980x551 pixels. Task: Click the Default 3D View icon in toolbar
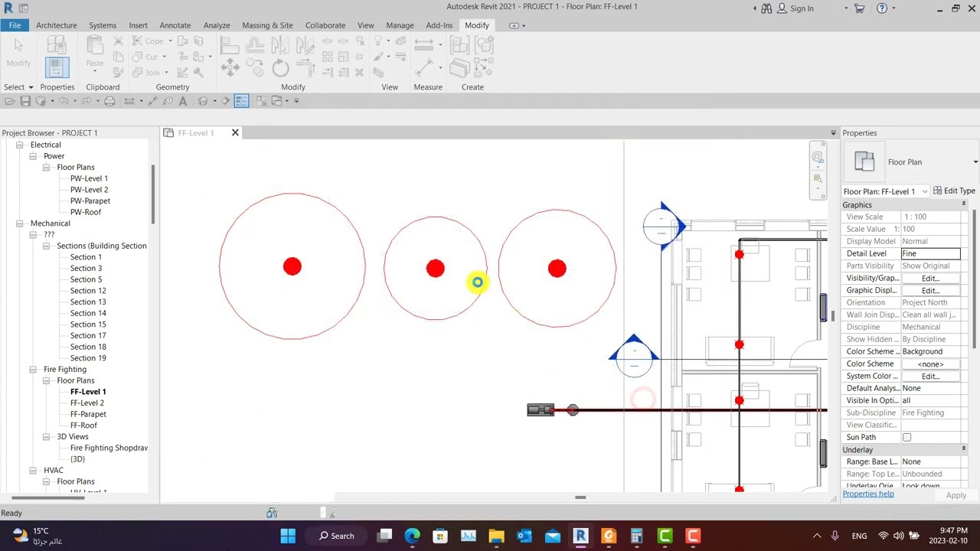click(x=203, y=101)
